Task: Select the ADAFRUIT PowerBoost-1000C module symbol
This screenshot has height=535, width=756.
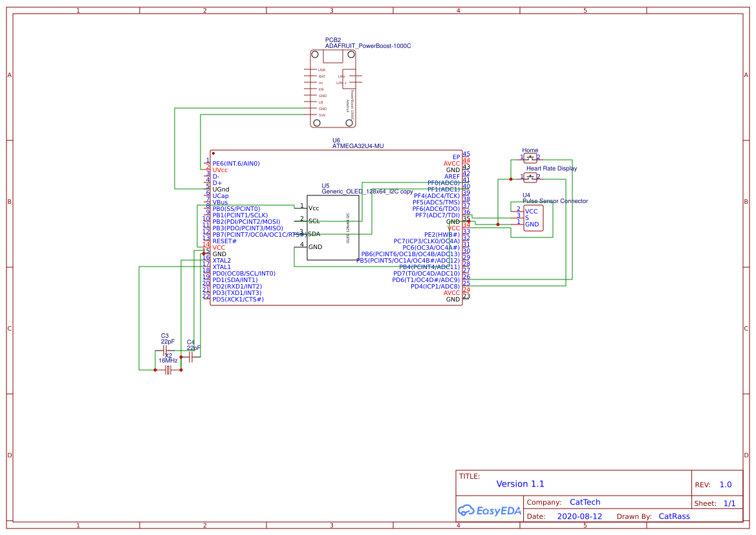Action: tap(332, 87)
